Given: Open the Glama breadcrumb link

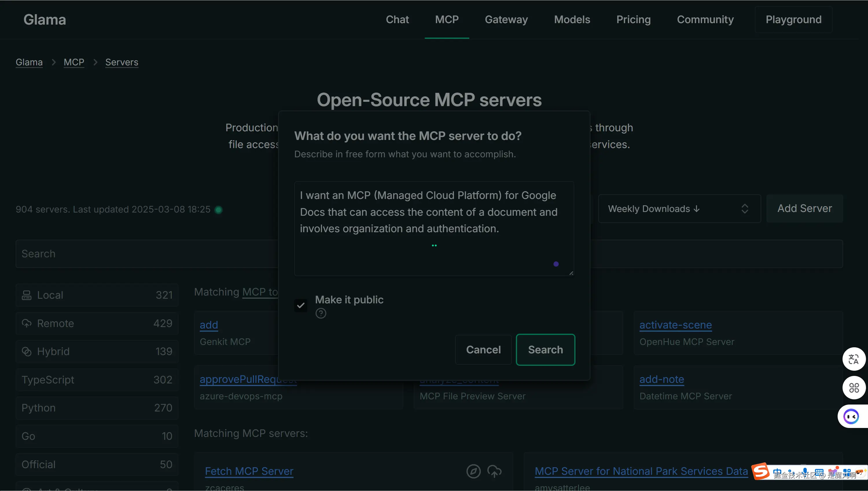Looking at the screenshot, I should coord(29,62).
